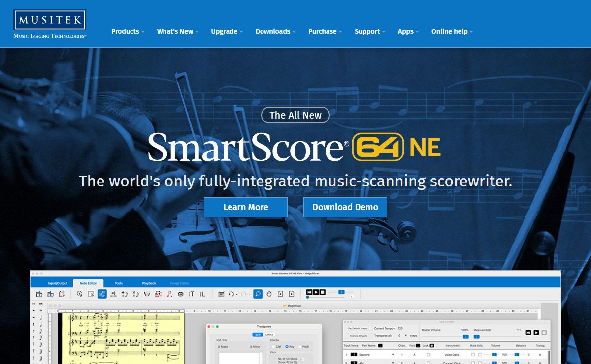591x364 pixels.
Task: Click the calculator-like icon left of undo
Action: tap(221, 294)
